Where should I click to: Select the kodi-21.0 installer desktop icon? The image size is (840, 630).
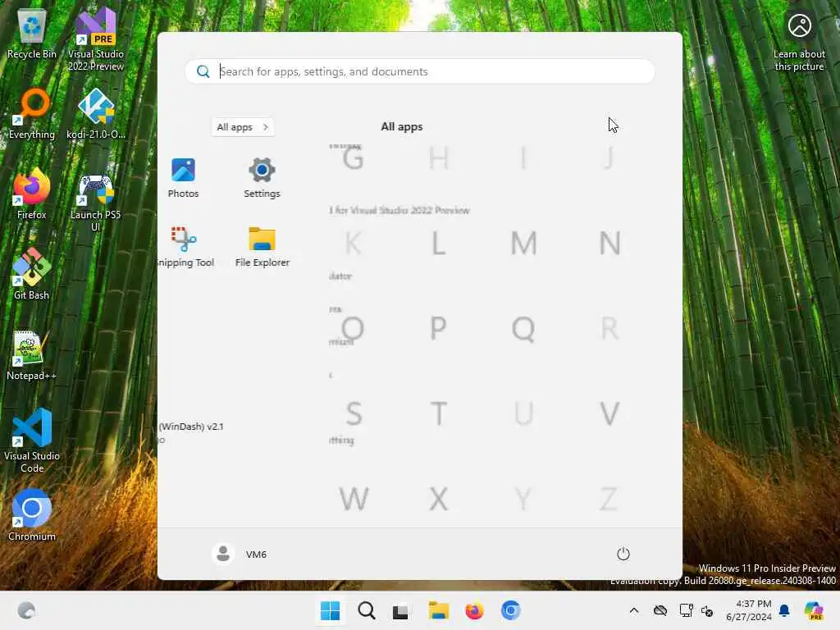click(x=96, y=114)
